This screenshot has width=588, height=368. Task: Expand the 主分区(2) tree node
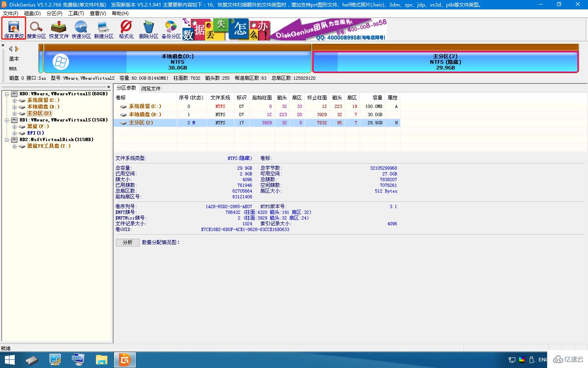(x=14, y=114)
